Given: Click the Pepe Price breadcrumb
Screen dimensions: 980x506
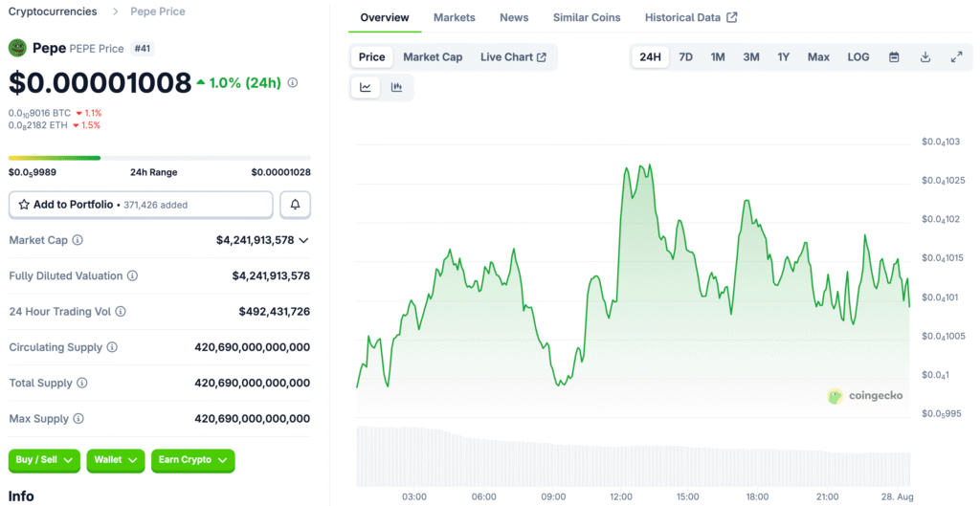Looking at the screenshot, I should coord(158,11).
